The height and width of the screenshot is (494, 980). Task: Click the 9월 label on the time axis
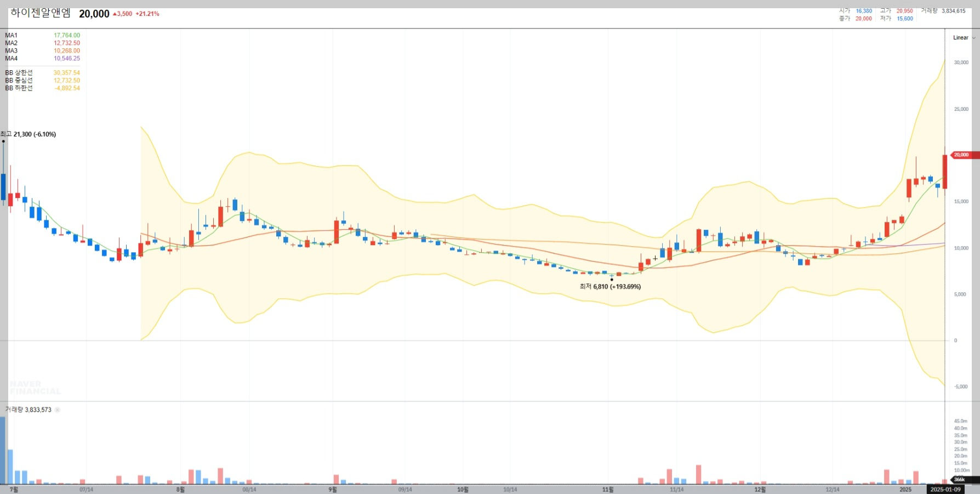pyautogui.click(x=333, y=489)
